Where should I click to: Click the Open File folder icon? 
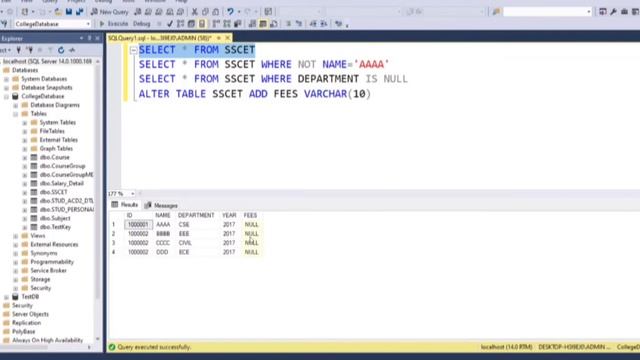coord(58,12)
